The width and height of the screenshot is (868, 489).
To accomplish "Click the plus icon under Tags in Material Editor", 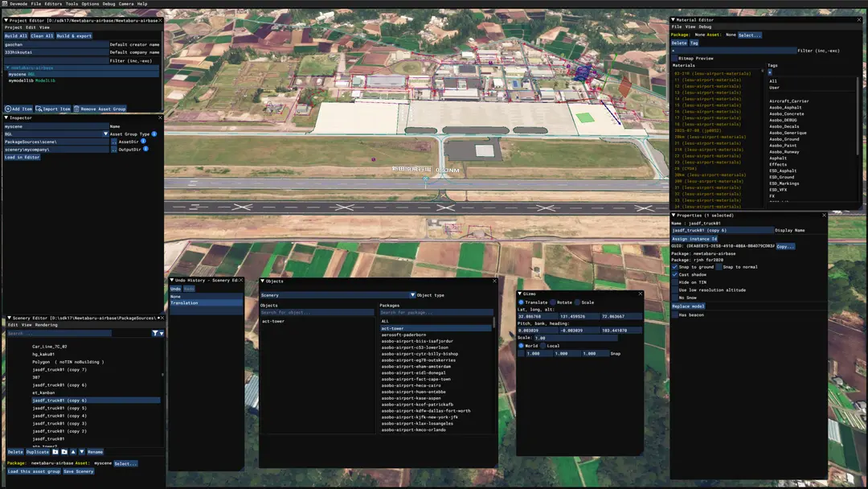I will (x=769, y=72).
